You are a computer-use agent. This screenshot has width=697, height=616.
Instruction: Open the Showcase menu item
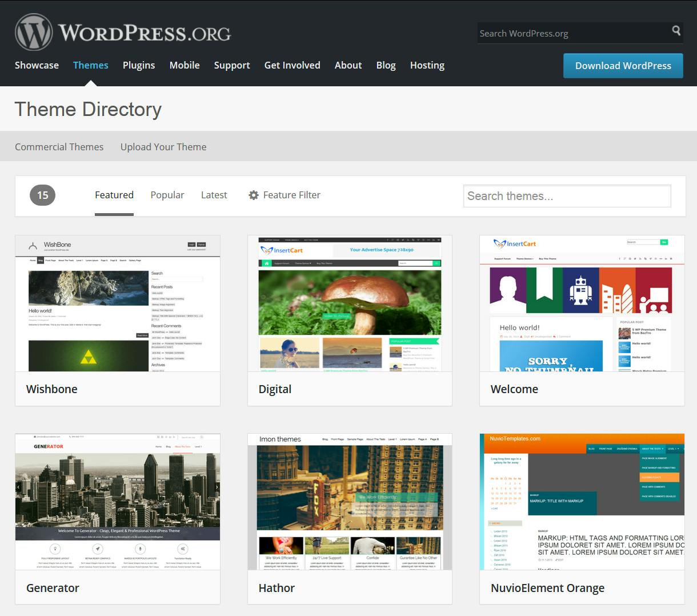tap(37, 65)
